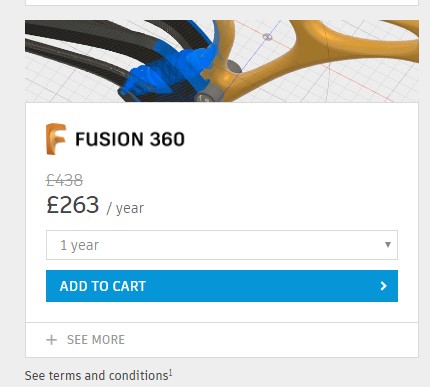Click the footnote 1 superscript marker
This screenshot has height=387, width=430.
click(x=170, y=372)
